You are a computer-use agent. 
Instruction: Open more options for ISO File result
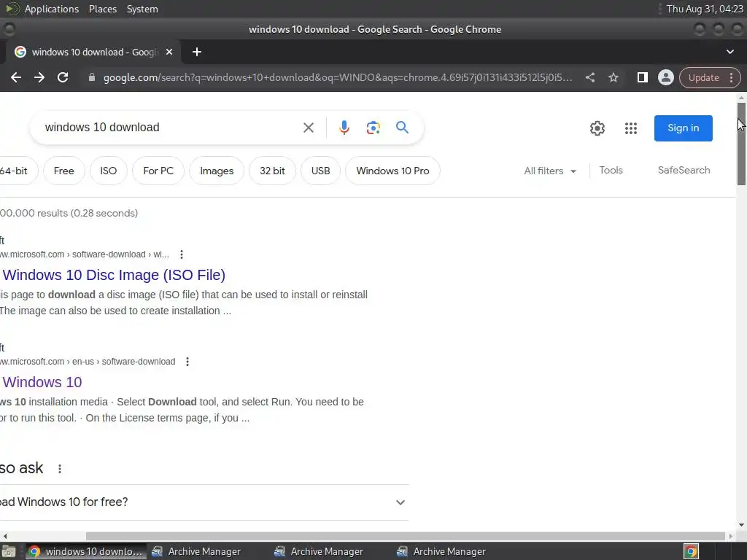click(182, 254)
